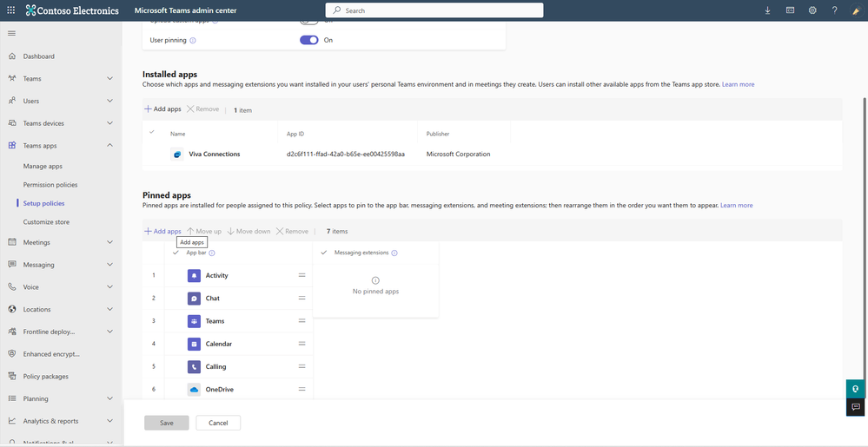Screen dimensions: 868x447
Task: Select all Messaging extensions checkmark
Action: [x=324, y=253]
